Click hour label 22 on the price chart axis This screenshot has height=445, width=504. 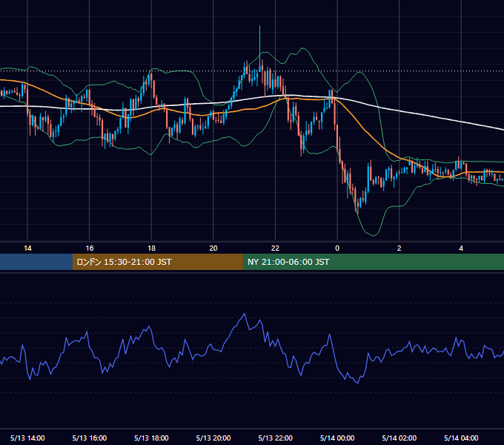[275, 248]
